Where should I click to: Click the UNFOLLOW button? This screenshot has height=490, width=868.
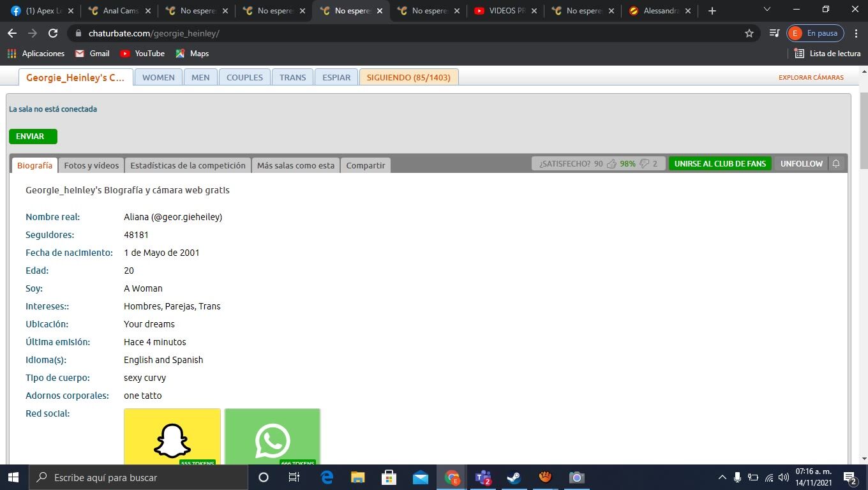(801, 164)
